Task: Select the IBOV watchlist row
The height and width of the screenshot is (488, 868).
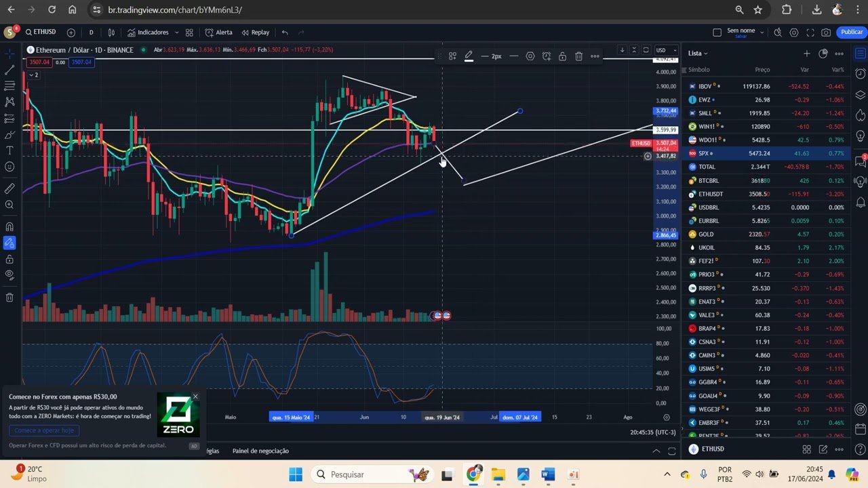Action: coord(767,86)
